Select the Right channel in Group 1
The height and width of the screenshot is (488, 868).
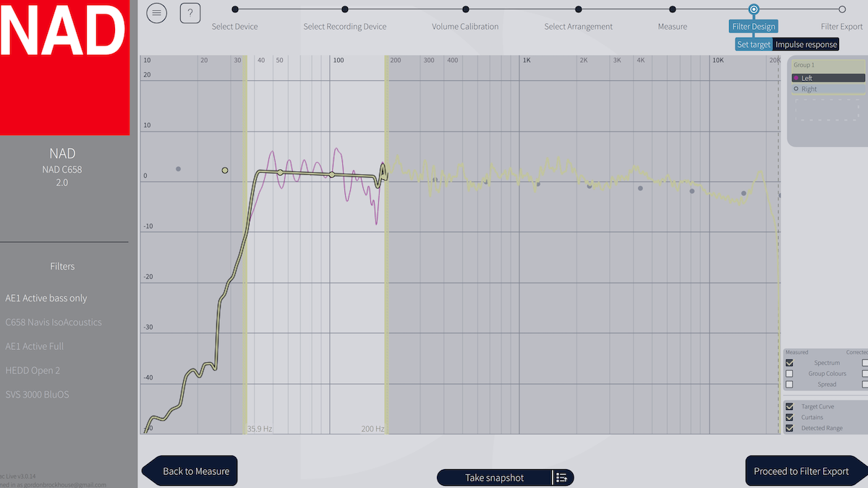pos(809,89)
